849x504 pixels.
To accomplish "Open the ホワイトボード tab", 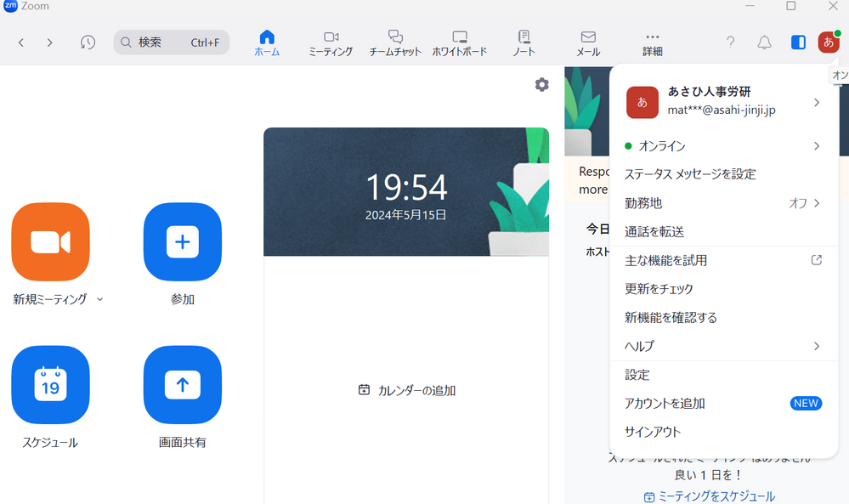I will point(460,42).
